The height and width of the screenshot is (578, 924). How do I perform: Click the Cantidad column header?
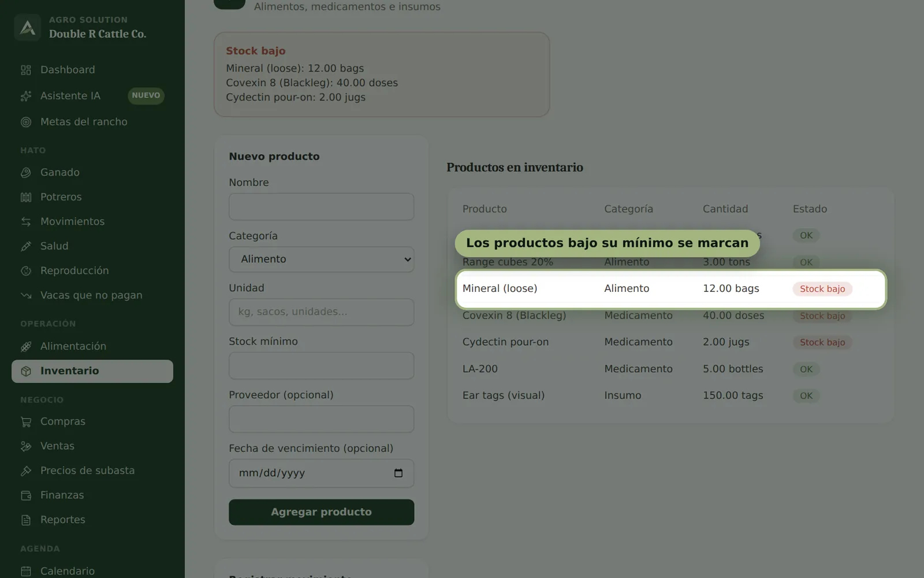(x=725, y=209)
